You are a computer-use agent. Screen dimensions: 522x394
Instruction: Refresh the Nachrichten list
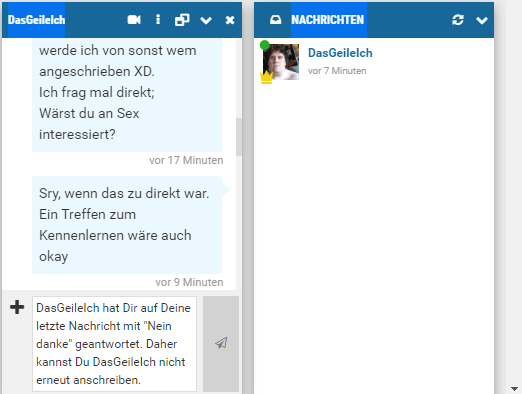click(x=458, y=20)
